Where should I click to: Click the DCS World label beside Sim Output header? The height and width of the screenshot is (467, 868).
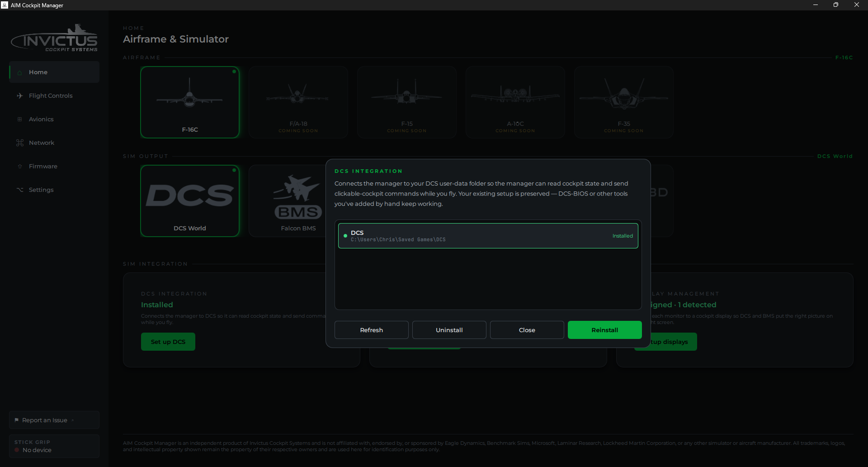pos(835,156)
